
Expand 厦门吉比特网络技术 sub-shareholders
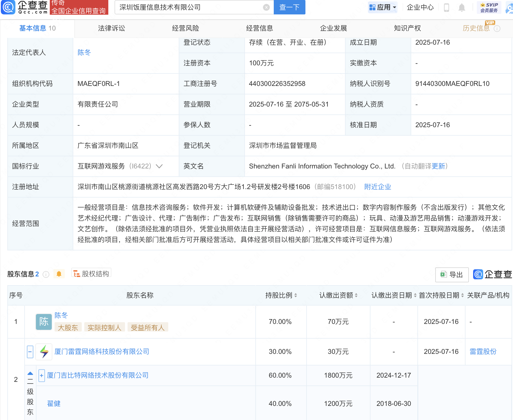(42, 375)
